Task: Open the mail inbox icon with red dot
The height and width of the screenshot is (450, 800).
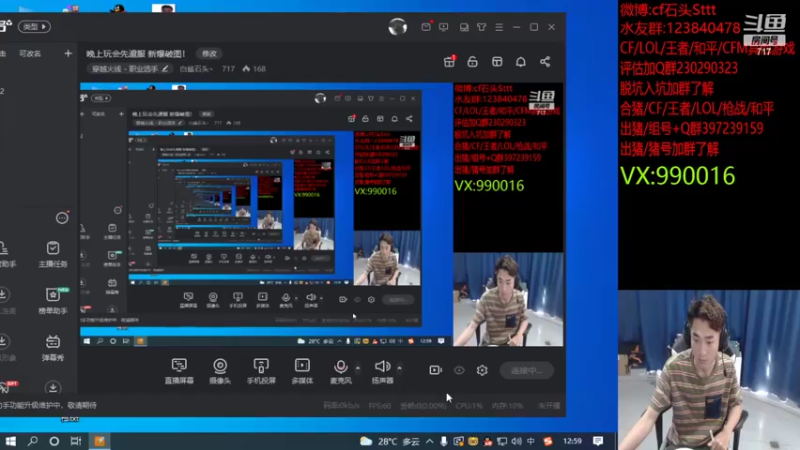Action: [426, 27]
